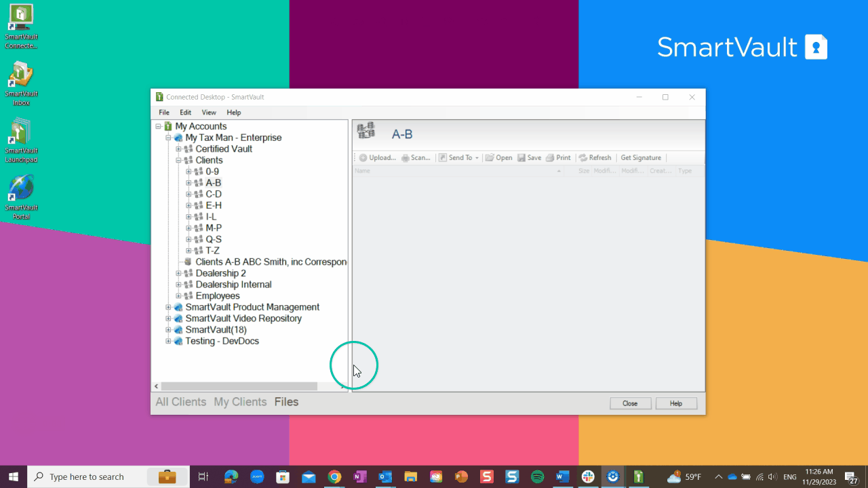Open File Explorer from the taskbar
The width and height of the screenshot is (868, 488).
(410, 476)
